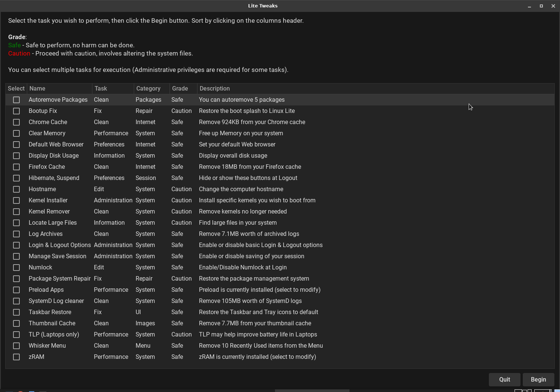Tick the Thumbnail Cache checkbox
560x392 pixels.
[x=16, y=323]
